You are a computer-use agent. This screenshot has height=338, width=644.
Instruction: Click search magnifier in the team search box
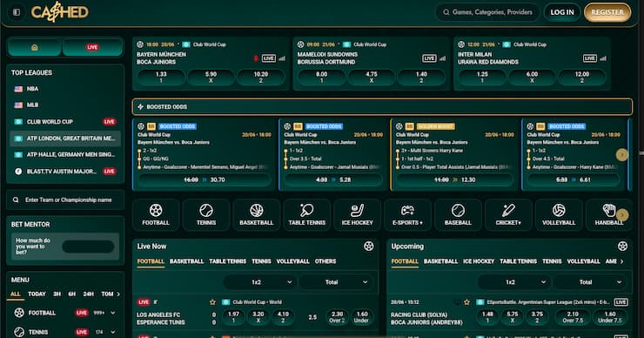click(x=16, y=199)
